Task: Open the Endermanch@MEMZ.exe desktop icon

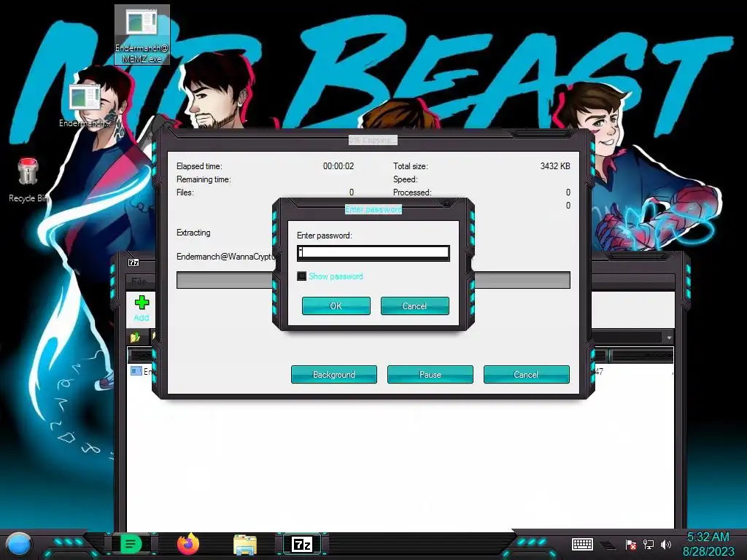Action: tap(142, 34)
